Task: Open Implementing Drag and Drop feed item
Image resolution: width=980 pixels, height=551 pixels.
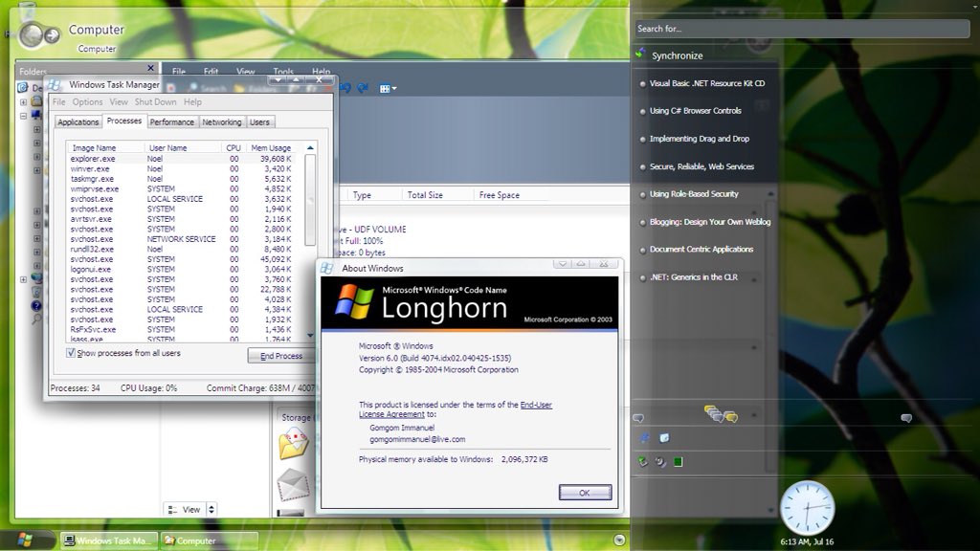Action: (x=700, y=139)
